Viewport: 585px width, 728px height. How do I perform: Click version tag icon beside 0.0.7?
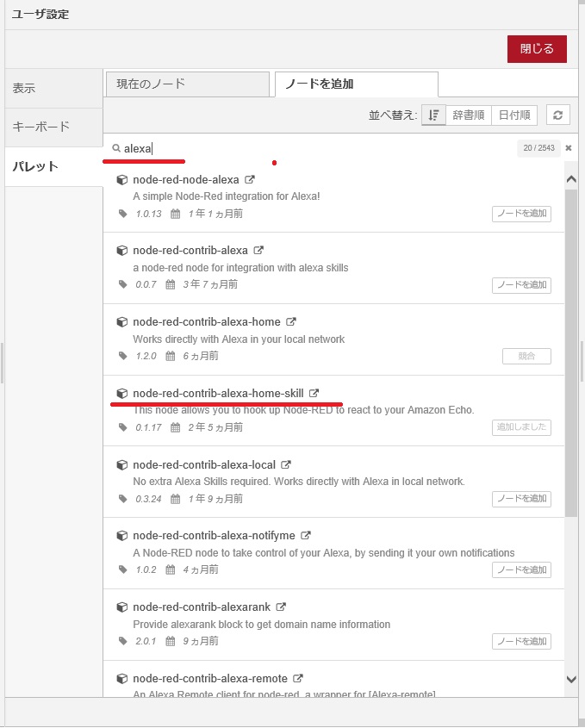click(122, 284)
